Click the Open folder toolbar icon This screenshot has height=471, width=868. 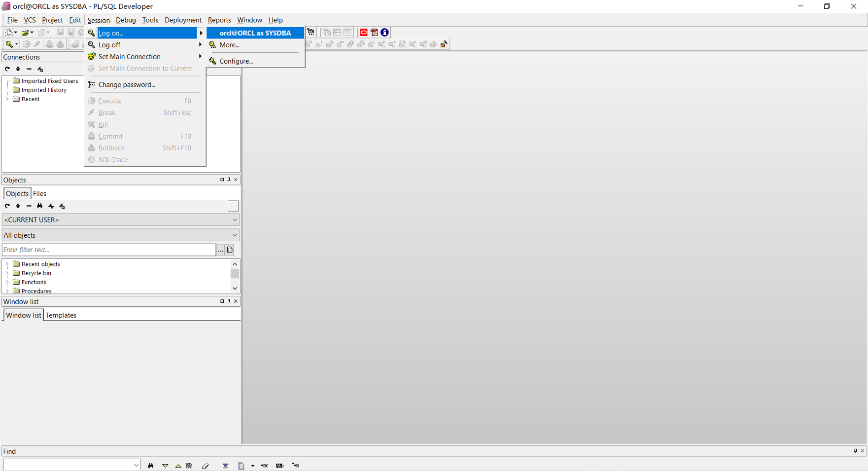tap(25, 33)
